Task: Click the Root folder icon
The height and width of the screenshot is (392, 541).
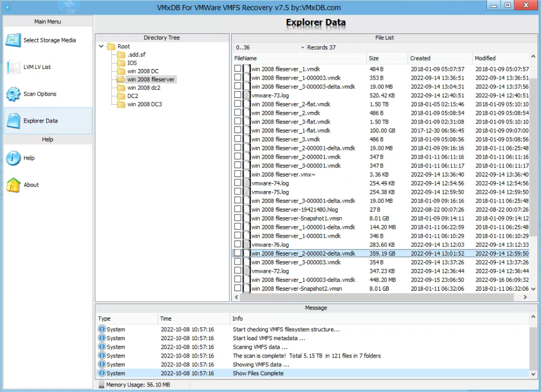Action: [x=111, y=46]
